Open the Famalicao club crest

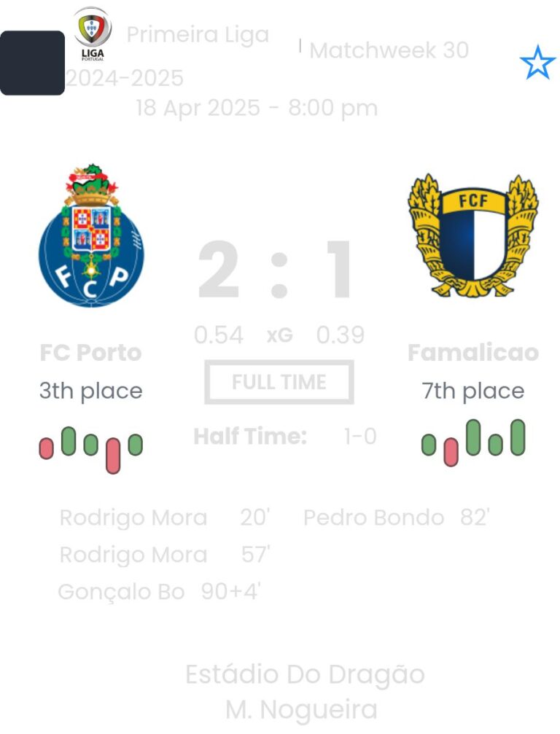tap(473, 235)
